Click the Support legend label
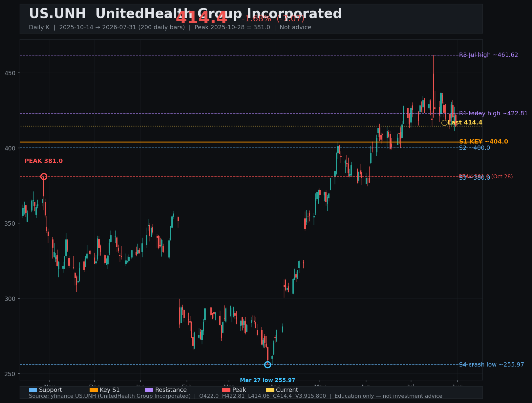This screenshot has width=532, height=403. click(x=51, y=390)
